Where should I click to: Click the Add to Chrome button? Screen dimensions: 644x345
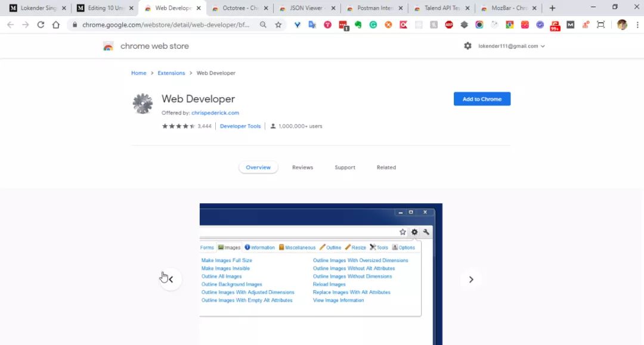click(482, 99)
